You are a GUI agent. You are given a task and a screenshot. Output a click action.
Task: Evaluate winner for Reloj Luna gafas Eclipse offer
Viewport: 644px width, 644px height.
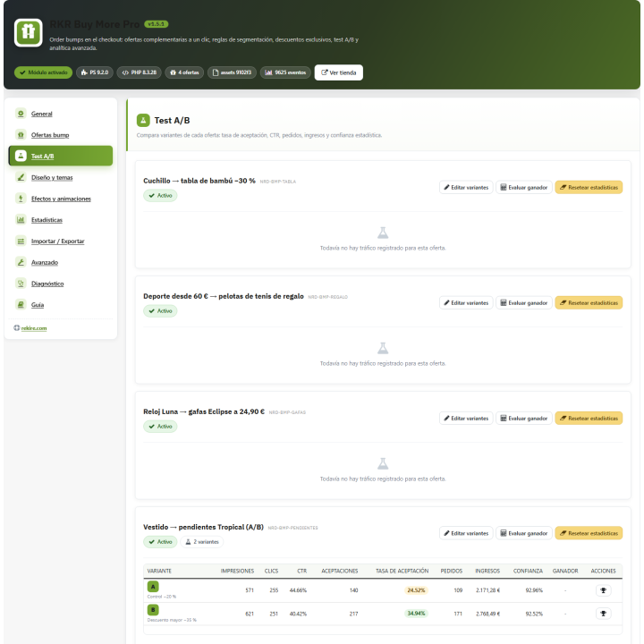[523, 418]
